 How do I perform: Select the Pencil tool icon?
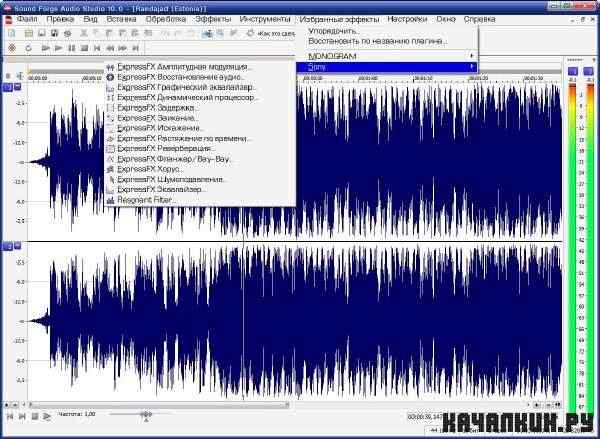pyautogui.click(x=233, y=33)
